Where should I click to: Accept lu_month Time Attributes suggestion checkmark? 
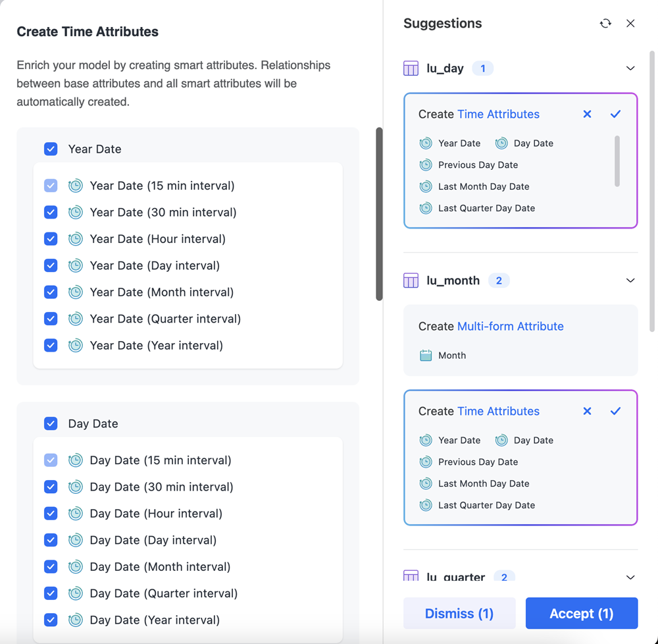point(615,411)
